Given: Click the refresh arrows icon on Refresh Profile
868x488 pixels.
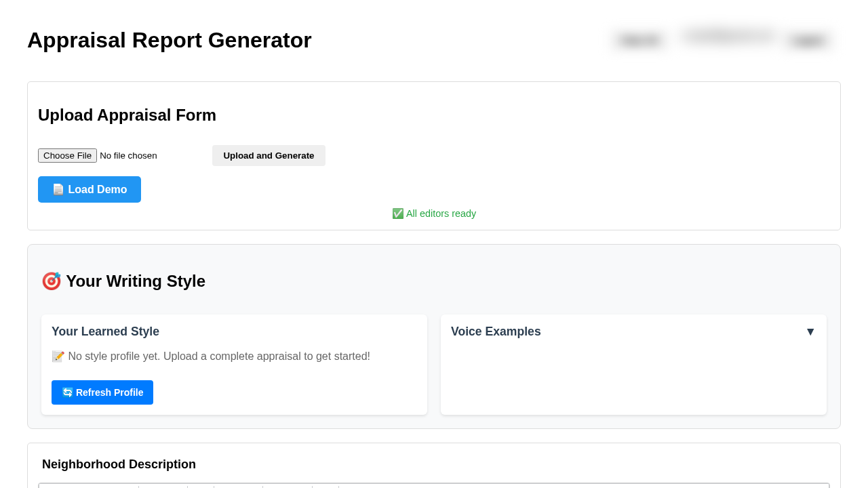Looking at the screenshot, I should point(67,392).
